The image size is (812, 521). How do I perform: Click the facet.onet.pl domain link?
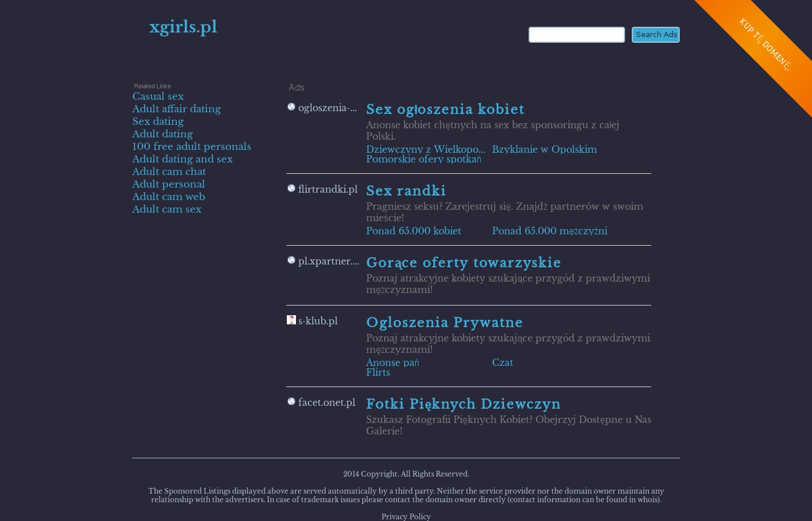point(327,402)
